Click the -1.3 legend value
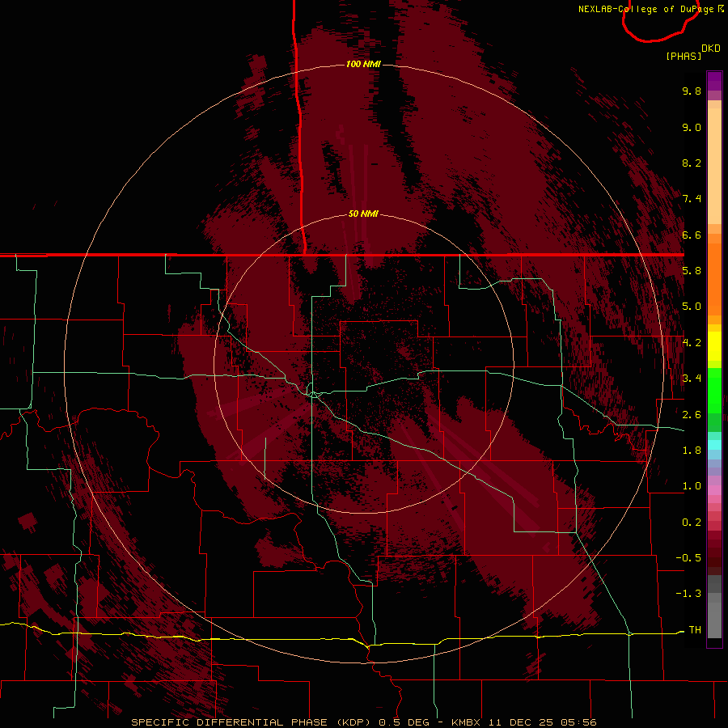 point(688,594)
